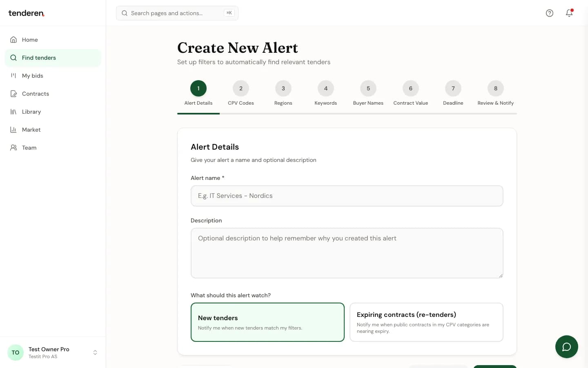Open Contracts in the sidebar
This screenshot has height=368, width=588.
coord(53,94)
